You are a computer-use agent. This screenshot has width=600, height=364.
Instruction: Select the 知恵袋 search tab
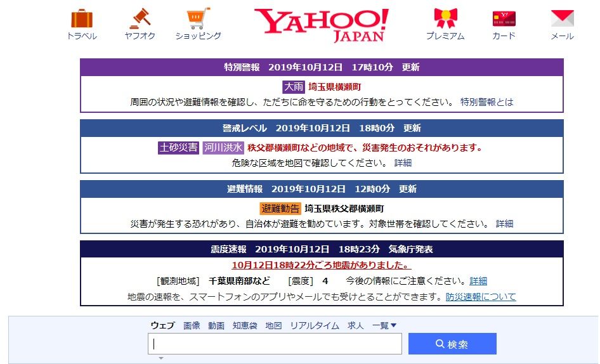coord(245,326)
